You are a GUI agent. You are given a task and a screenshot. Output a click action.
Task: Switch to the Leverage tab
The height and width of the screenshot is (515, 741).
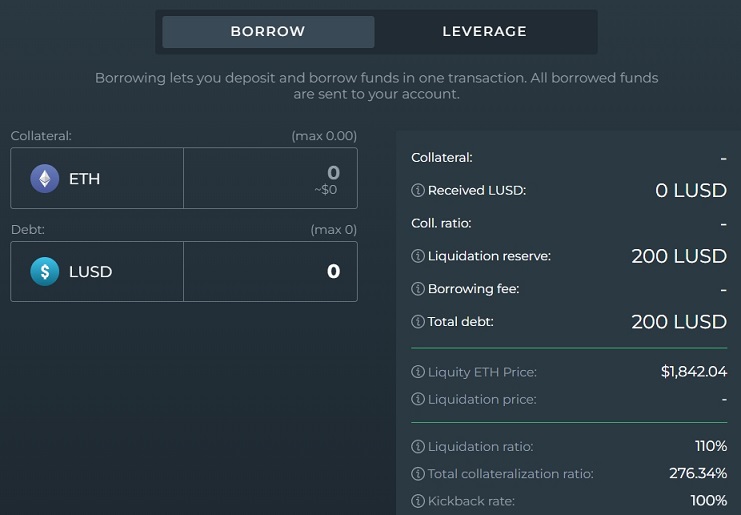tap(484, 32)
